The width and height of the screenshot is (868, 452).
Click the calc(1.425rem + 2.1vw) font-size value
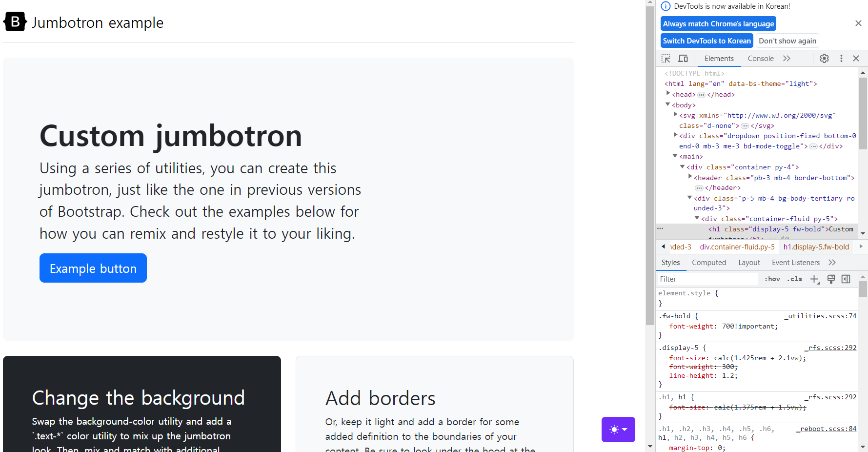click(x=758, y=358)
